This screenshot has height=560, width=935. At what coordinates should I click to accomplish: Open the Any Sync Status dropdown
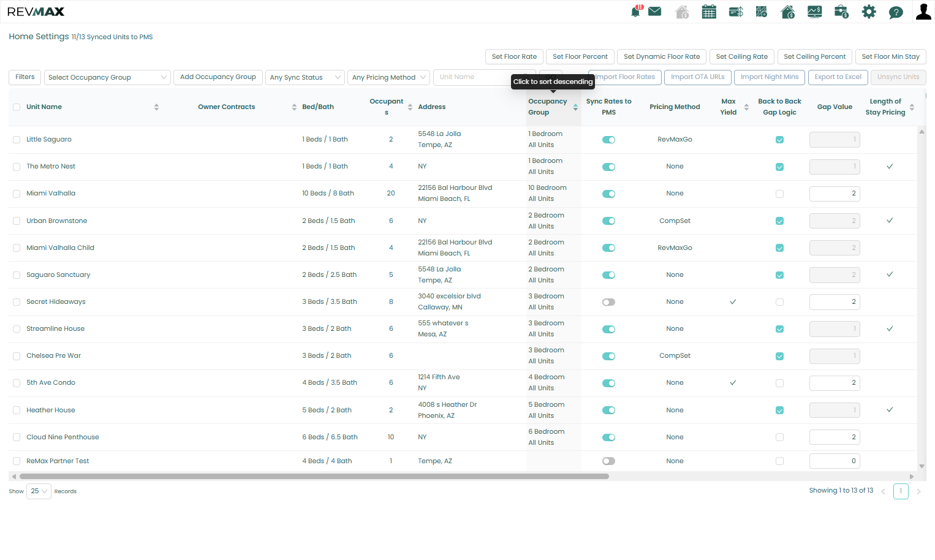pos(305,77)
